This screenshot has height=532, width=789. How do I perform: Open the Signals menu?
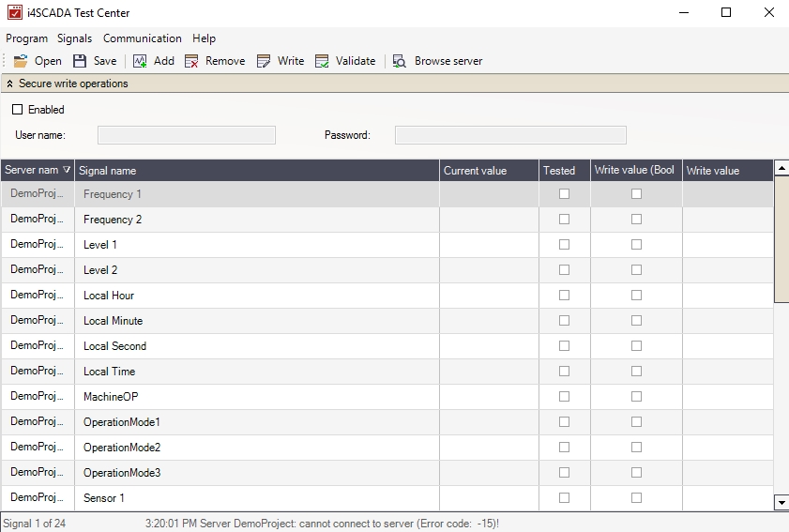(x=74, y=38)
